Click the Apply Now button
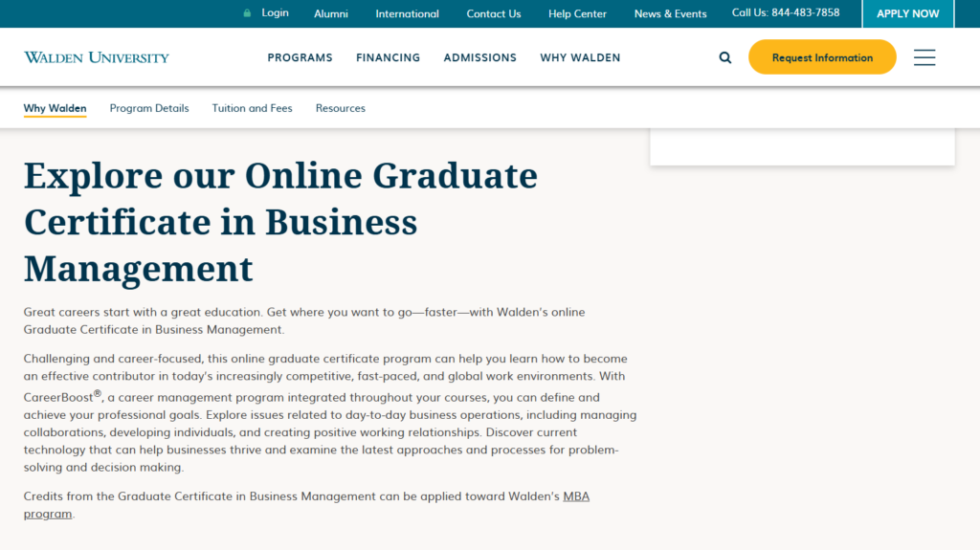The height and width of the screenshot is (550, 980). click(907, 13)
